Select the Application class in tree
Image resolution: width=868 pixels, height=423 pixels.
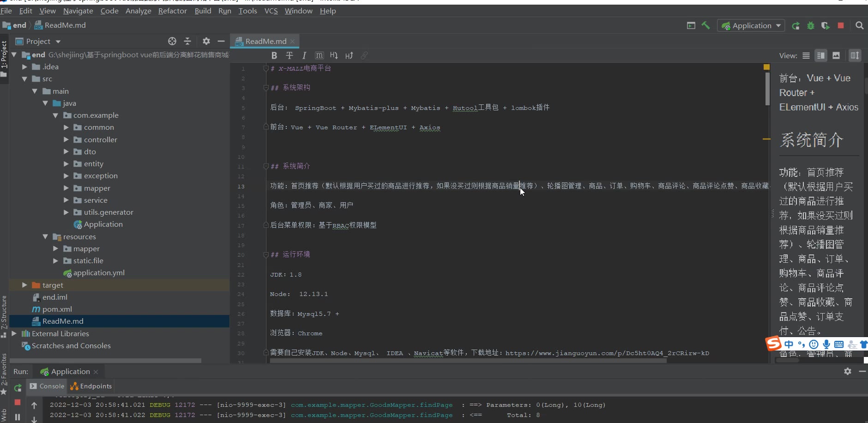click(x=98, y=224)
